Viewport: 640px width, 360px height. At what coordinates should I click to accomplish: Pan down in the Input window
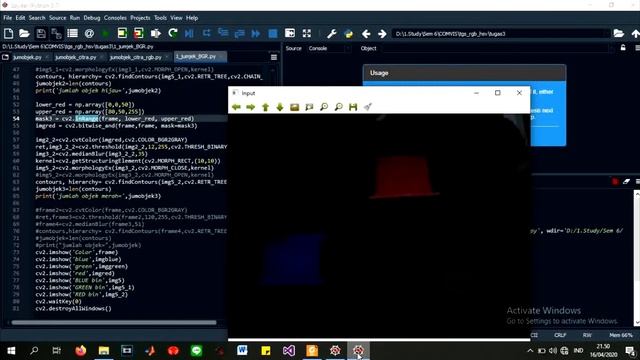click(280, 107)
